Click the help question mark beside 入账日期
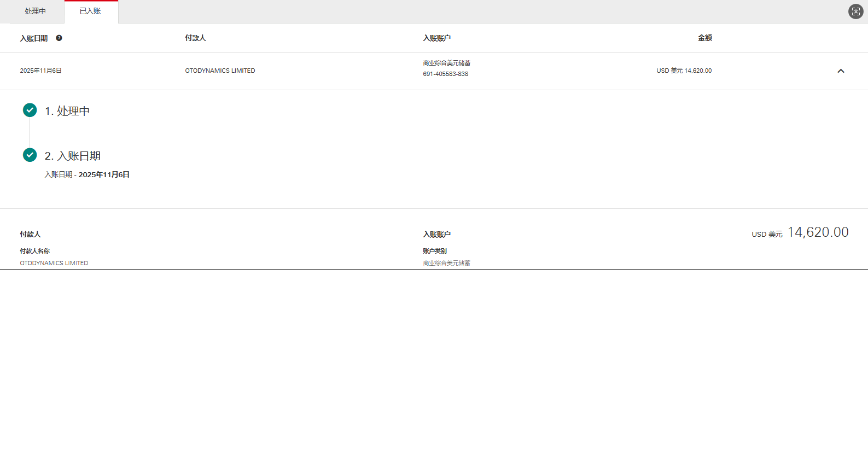This screenshot has width=868, height=450. (59, 38)
